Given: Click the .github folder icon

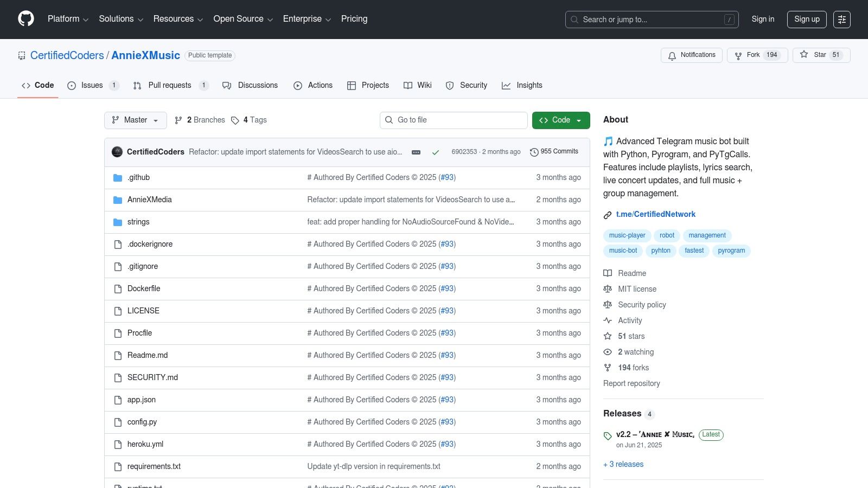Looking at the screenshot, I should click(118, 178).
